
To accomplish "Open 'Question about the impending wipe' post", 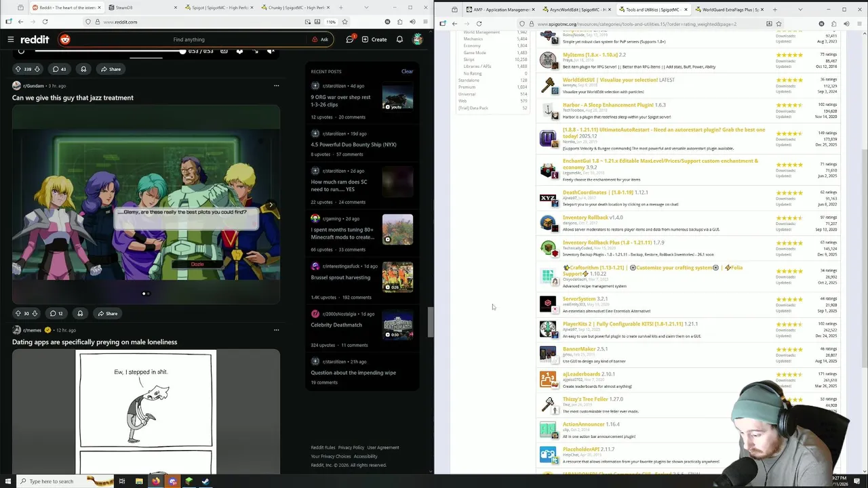I will click(x=353, y=372).
